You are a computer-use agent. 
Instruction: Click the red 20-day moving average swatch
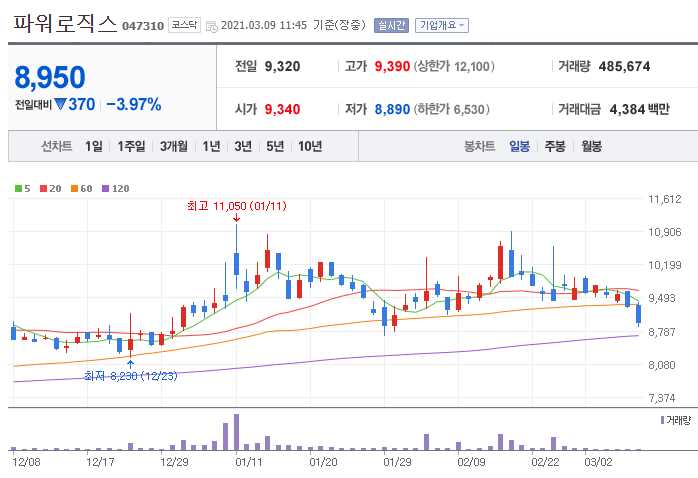(x=43, y=189)
